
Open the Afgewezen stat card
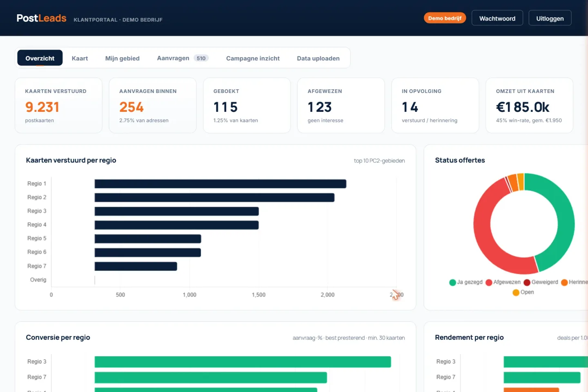[x=341, y=105]
